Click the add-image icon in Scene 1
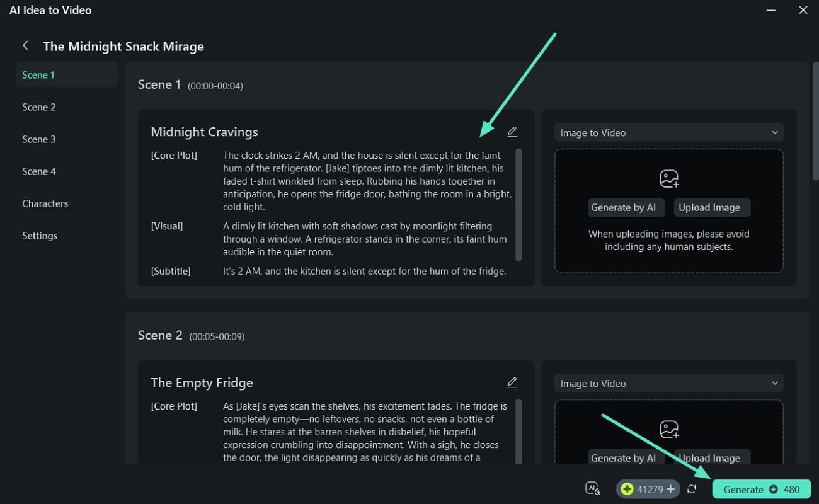 (x=669, y=179)
